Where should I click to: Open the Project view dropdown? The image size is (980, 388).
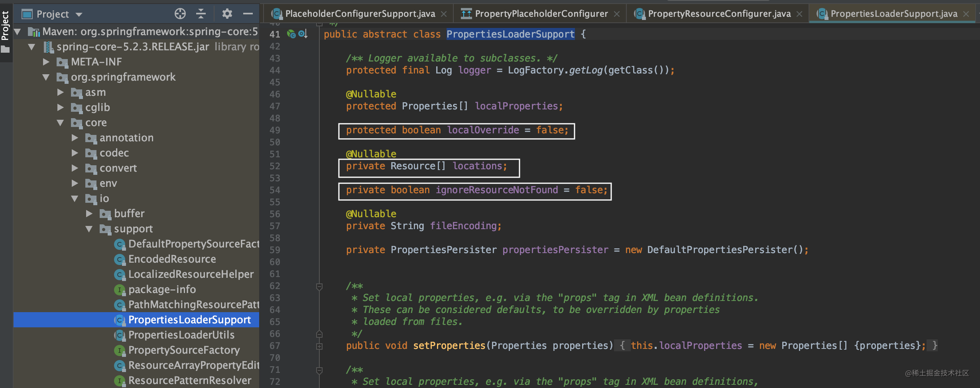point(79,15)
